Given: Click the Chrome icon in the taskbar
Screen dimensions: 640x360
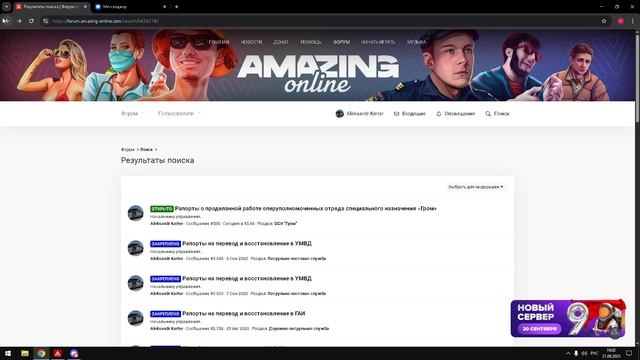Looking at the screenshot, I should [x=41, y=353].
